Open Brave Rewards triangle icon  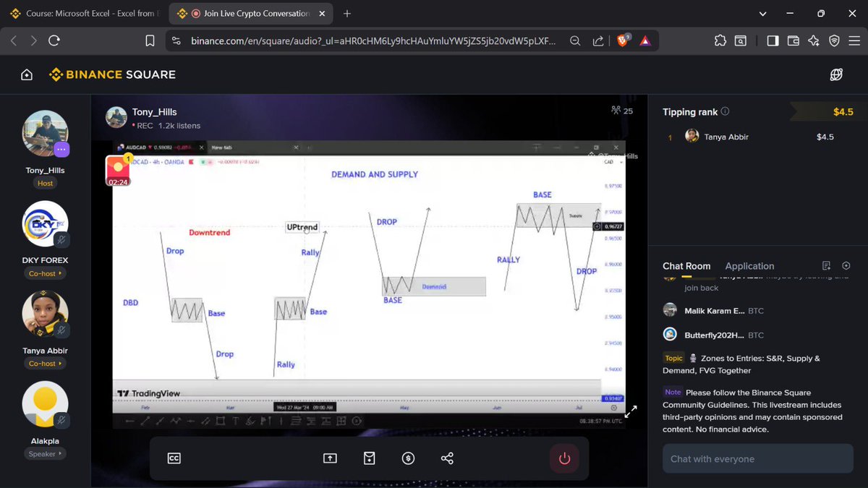pyautogui.click(x=645, y=41)
